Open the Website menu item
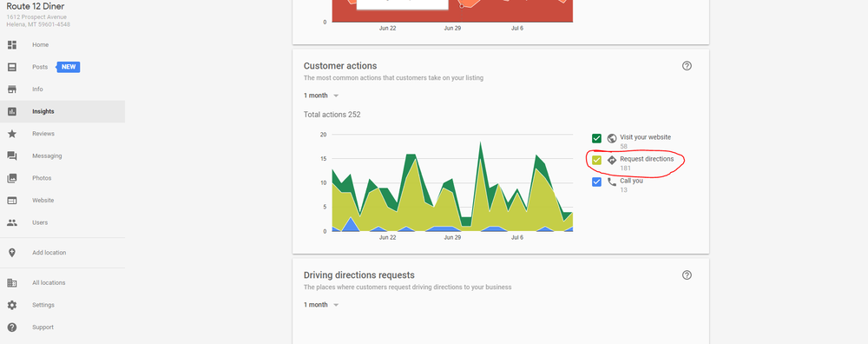The image size is (868, 344). click(62, 201)
